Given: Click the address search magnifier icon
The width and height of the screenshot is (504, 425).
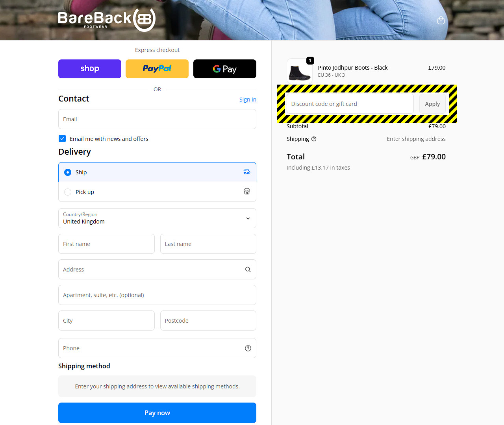Looking at the screenshot, I should 248,270.
